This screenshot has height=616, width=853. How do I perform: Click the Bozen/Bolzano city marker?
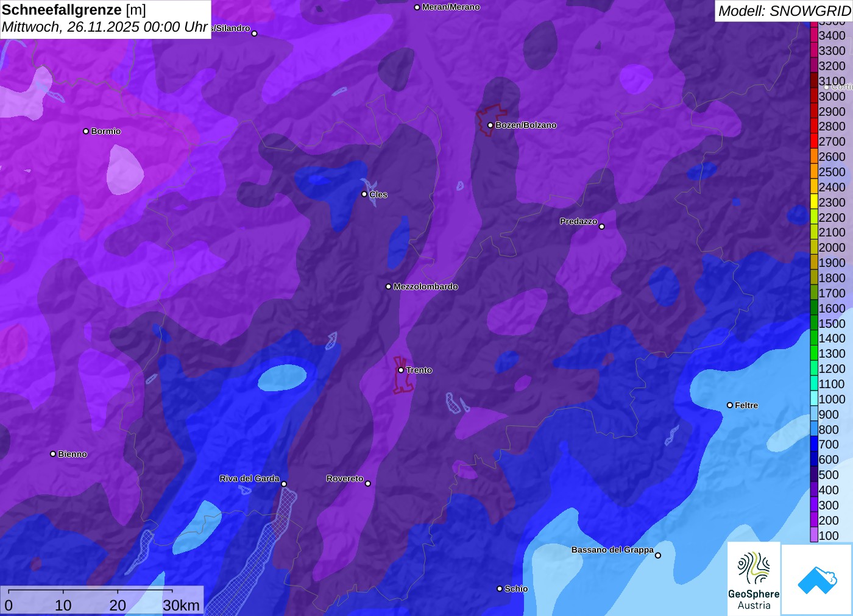(490, 125)
